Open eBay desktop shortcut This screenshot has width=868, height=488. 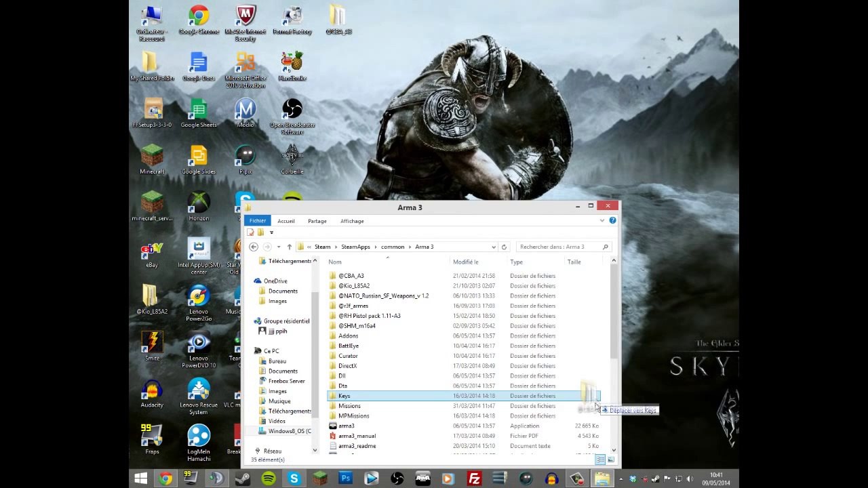(x=152, y=253)
